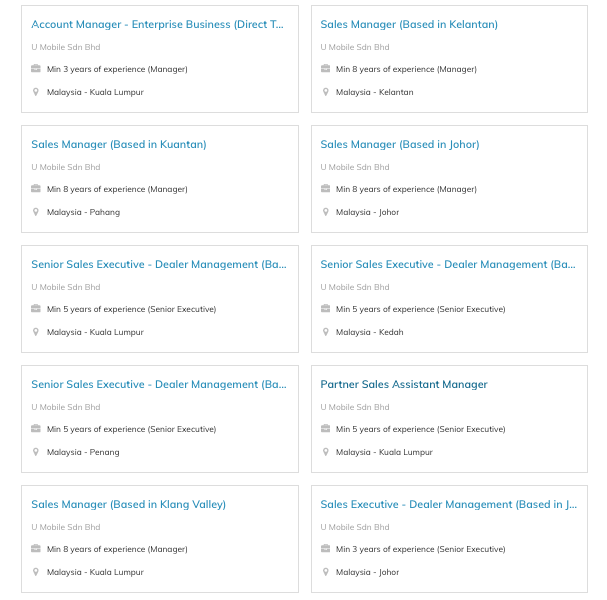
Task: Open Sales Executive - Dealer Management listing
Action: [x=448, y=504]
